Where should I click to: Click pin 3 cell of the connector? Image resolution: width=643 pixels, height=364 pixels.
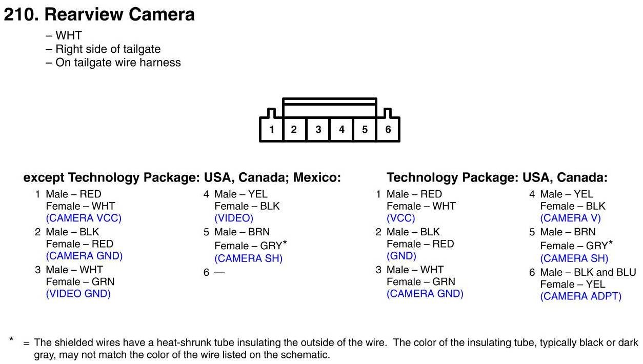click(x=318, y=130)
